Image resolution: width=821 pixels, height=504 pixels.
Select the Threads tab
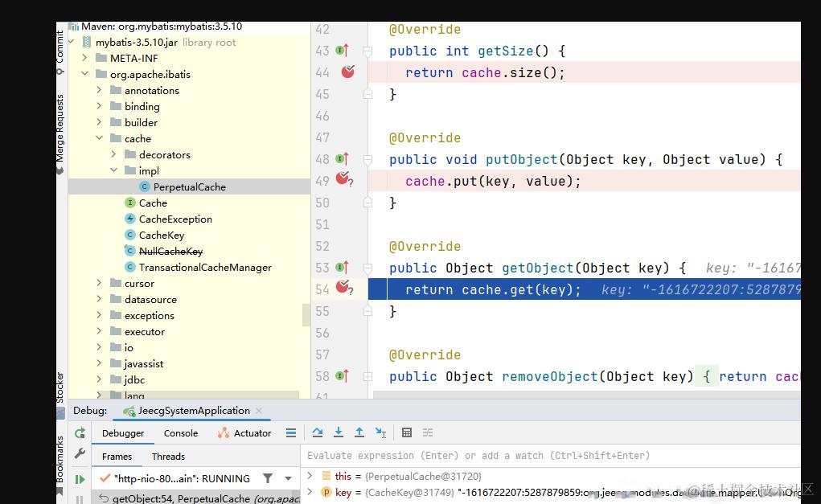click(x=168, y=457)
